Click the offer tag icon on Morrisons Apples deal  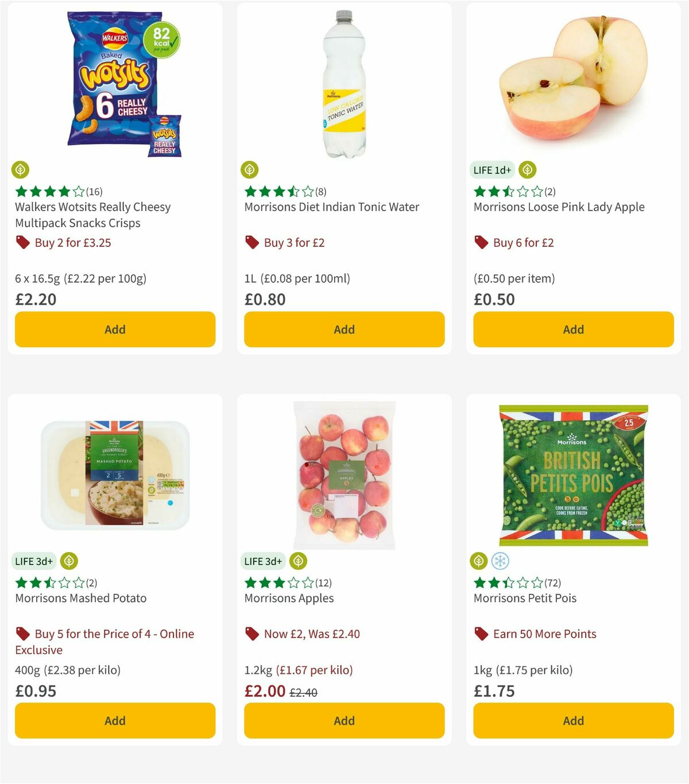pos(251,634)
